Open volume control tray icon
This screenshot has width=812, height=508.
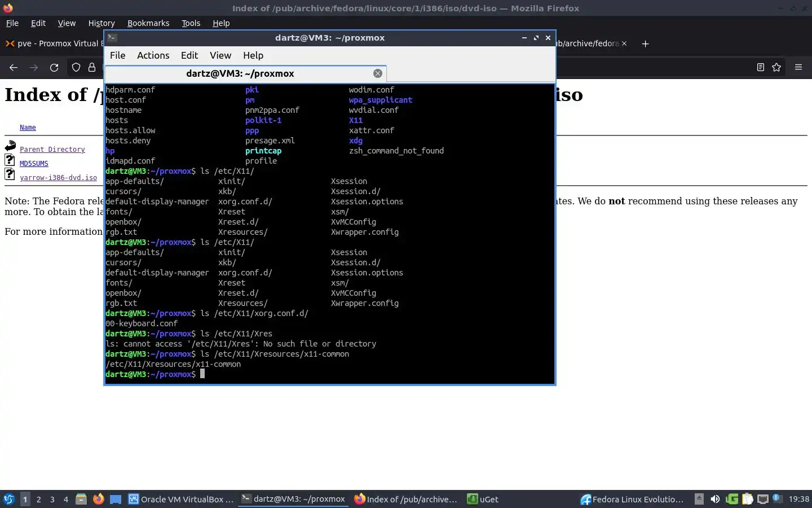715,499
